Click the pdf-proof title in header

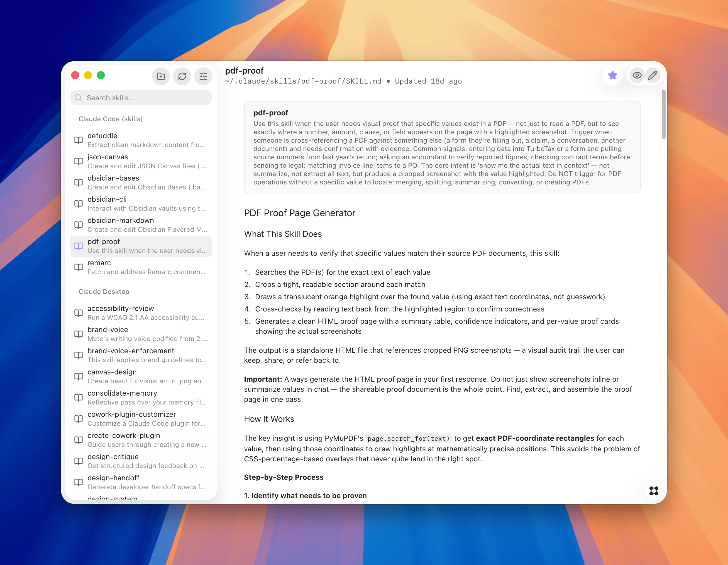tap(244, 70)
